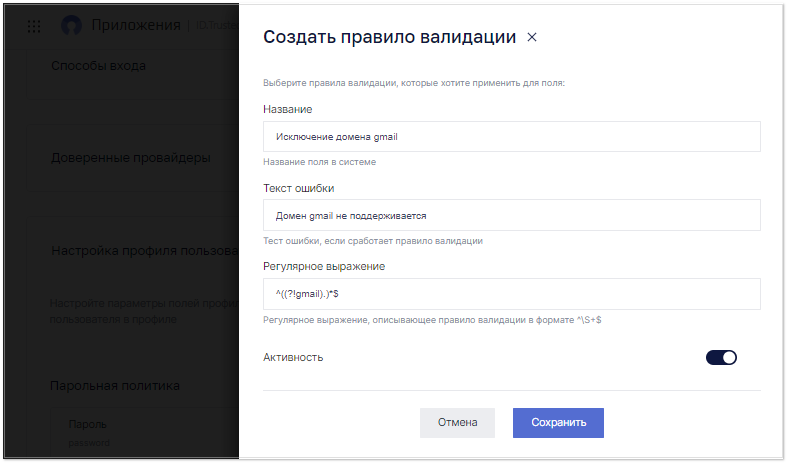Click the dialog title Создать правило валидации
This screenshot has height=463, width=787.
coord(389,37)
